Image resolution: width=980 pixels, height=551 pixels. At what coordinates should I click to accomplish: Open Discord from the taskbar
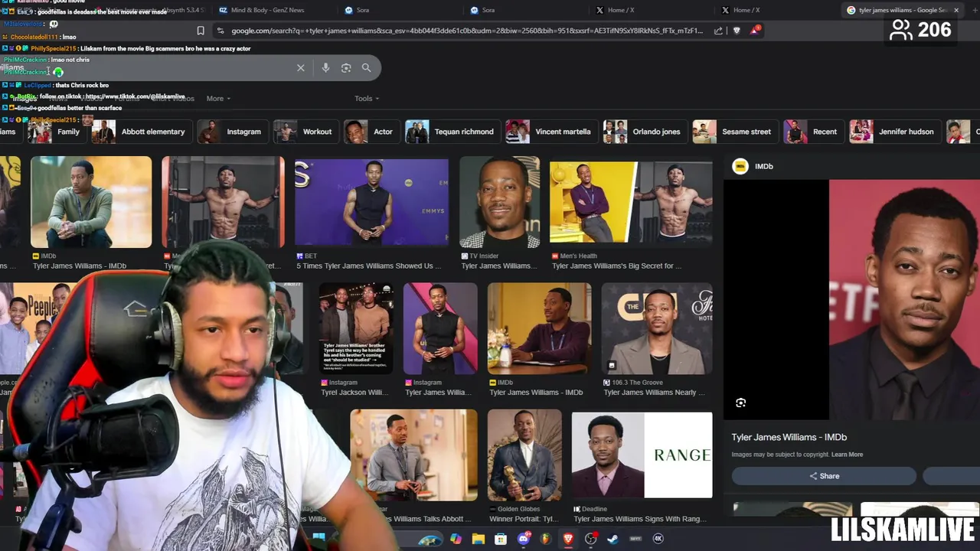524,539
